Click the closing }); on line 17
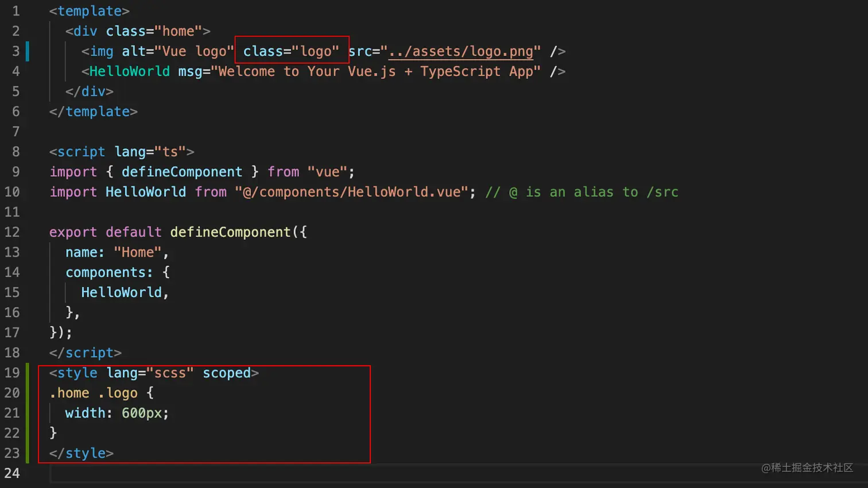This screenshot has height=488, width=868. coord(61,332)
